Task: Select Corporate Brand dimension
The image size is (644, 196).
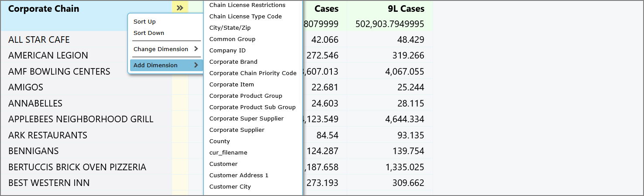Action: tap(233, 62)
